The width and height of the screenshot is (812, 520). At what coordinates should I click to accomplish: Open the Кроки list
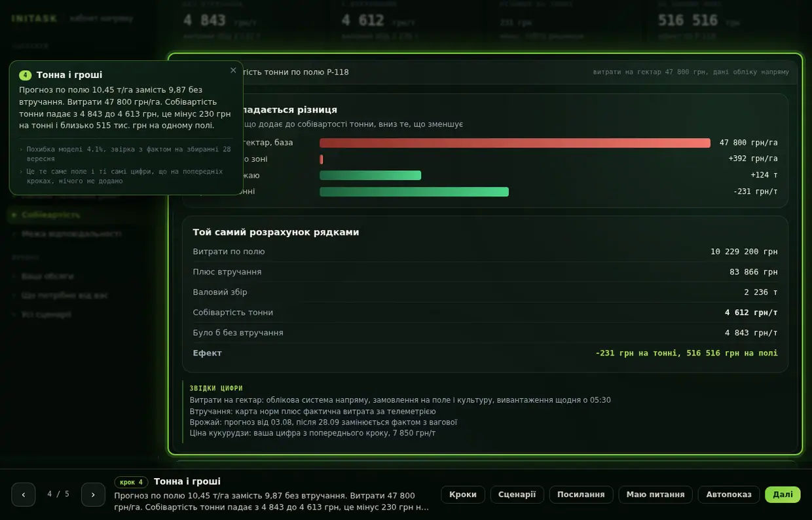click(463, 494)
